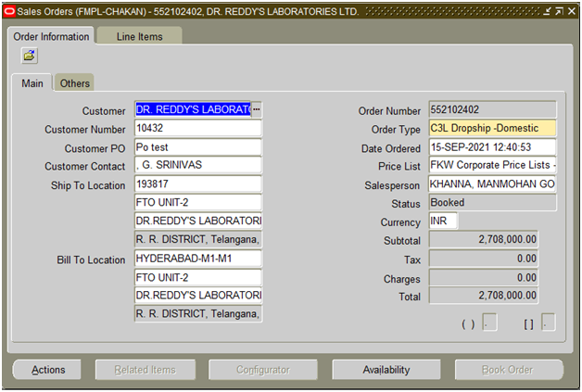The height and width of the screenshot is (392, 582).
Task: Click the Price List field FKW Corporate
Action: click(x=492, y=165)
